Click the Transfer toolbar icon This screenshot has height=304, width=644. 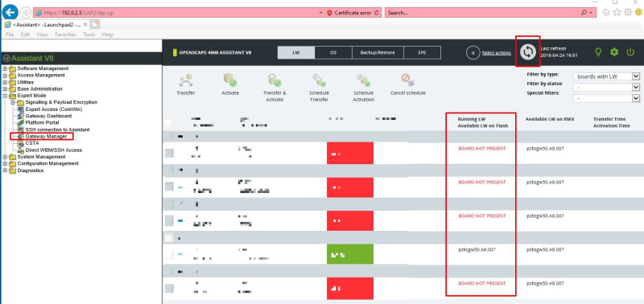coord(186,80)
